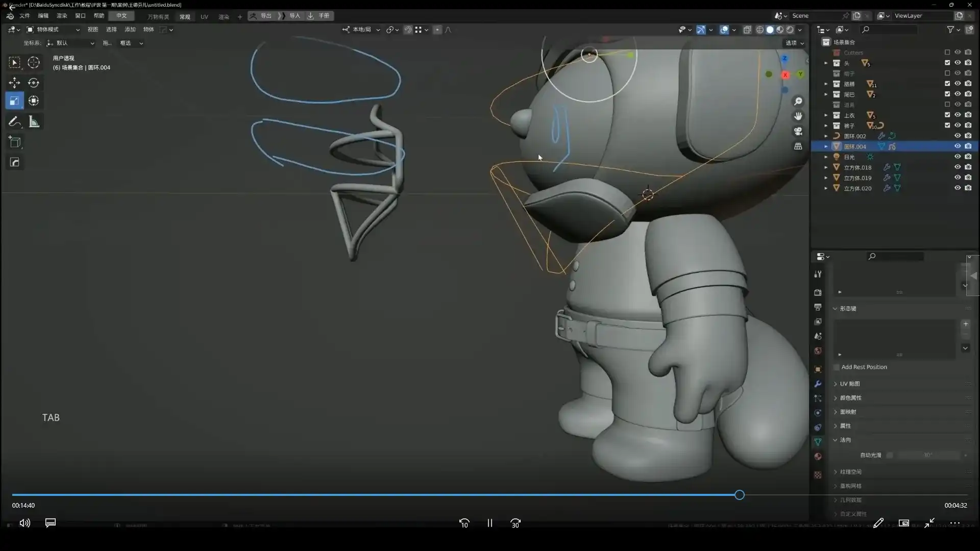Click the video progress slider handle
Image resolution: width=980 pixels, height=551 pixels.
pos(739,495)
